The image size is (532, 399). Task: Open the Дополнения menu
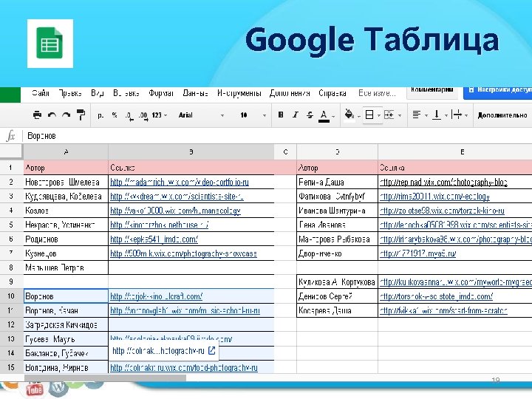click(290, 93)
